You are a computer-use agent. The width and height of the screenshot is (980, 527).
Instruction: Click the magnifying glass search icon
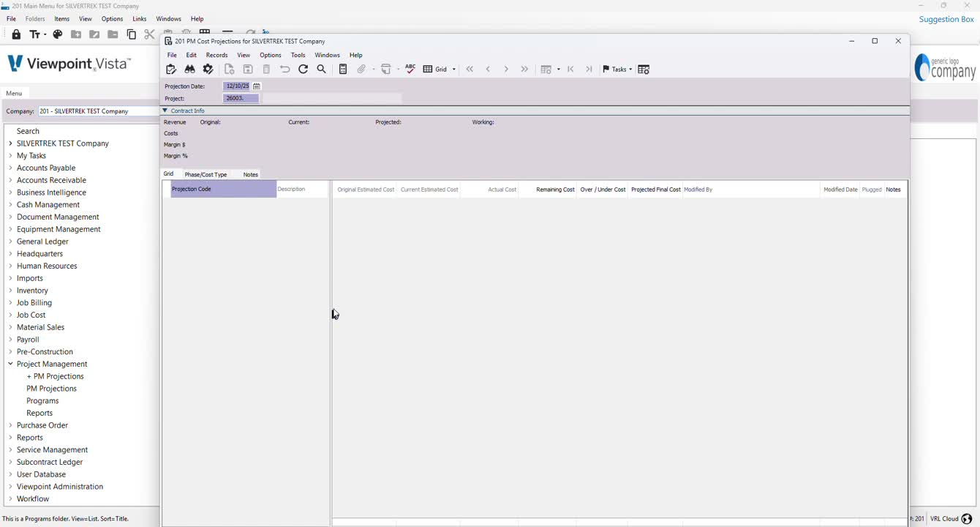click(322, 70)
